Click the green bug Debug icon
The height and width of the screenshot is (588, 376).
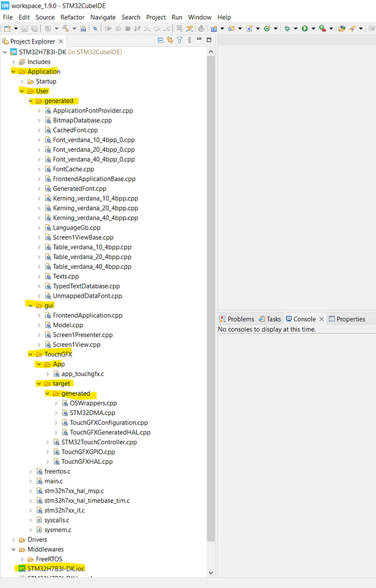click(x=288, y=28)
